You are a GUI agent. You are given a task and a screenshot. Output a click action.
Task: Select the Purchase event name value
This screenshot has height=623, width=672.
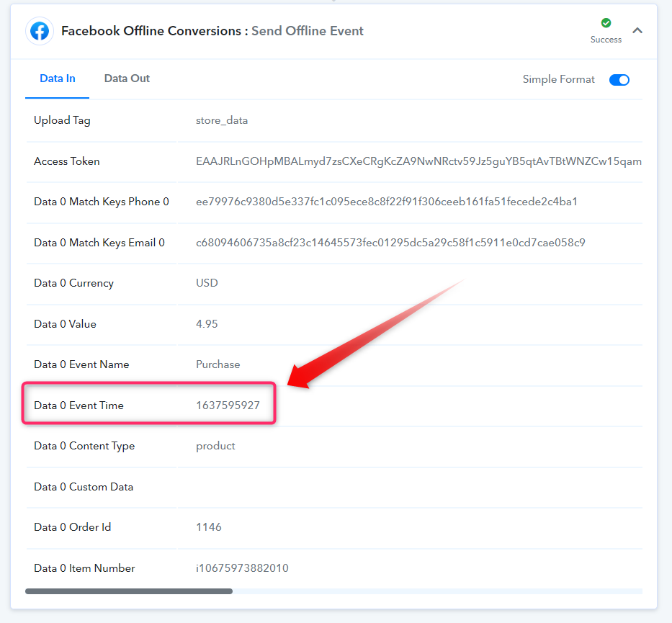[x=218, y=364]
